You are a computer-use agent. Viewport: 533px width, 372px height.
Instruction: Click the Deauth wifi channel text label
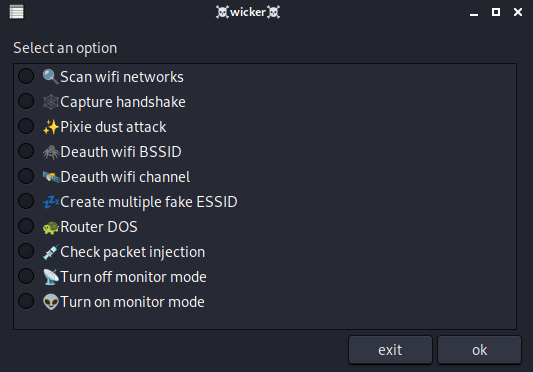[125, 177]
